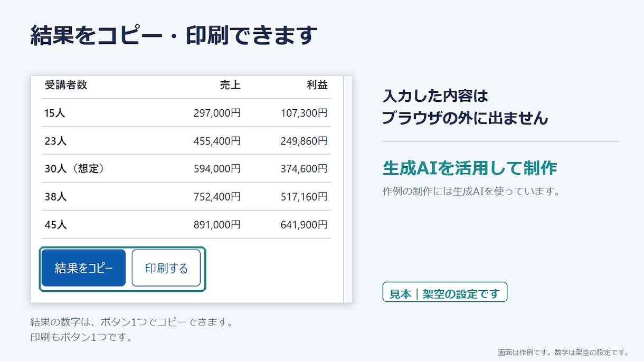Click the 752,400円 sales value
This screenshot has width=644, height=362.
point(217,197)
